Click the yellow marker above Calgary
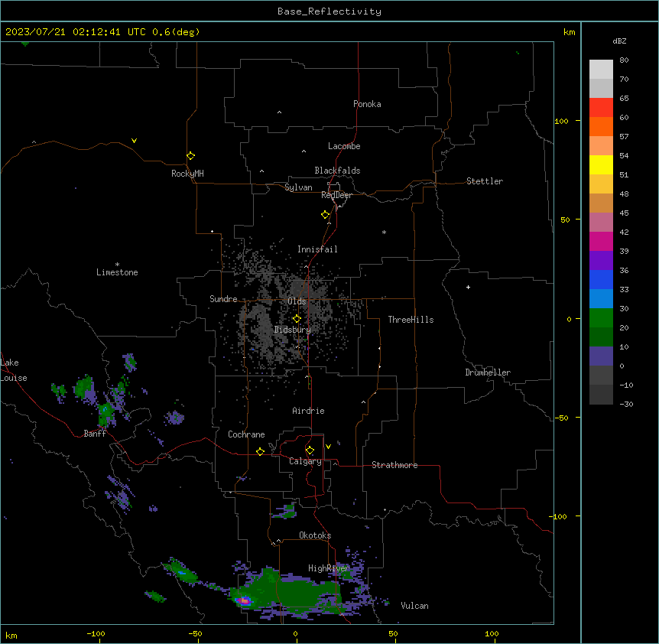The width and height of the screenshot is (659, 644). (310, 450)
